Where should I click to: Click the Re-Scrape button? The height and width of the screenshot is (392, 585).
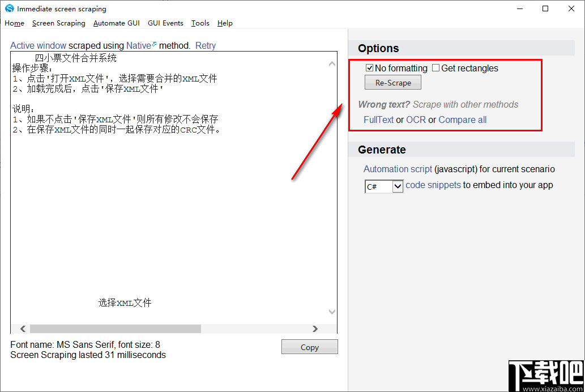pos(392,82)
